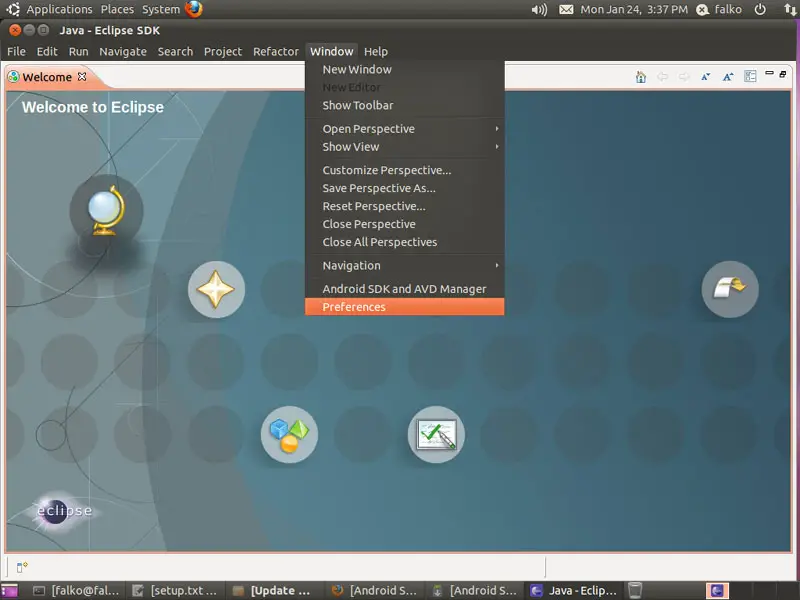
Task: Open the network connections indicator
Action: coord(790,10)
